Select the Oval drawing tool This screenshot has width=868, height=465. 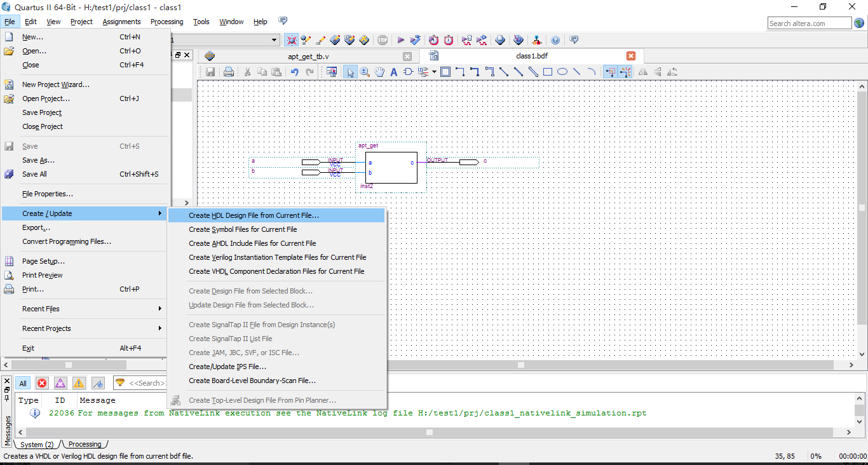pyautogui.click(x=562, y=72)
